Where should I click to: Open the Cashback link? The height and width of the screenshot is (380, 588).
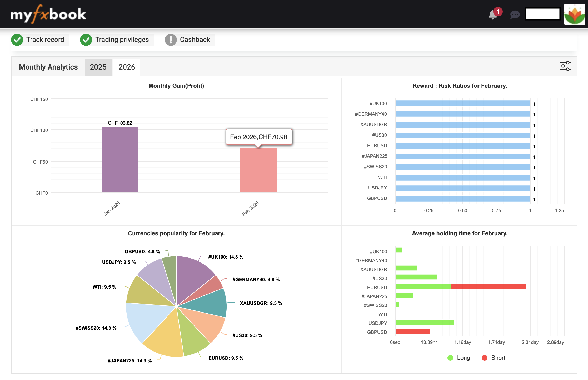(x=195, y=40)
